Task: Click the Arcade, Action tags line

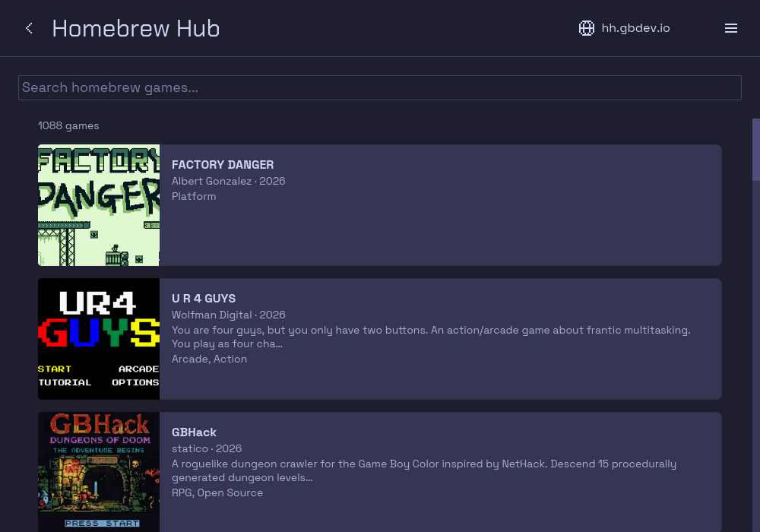Action: (210, 359)
